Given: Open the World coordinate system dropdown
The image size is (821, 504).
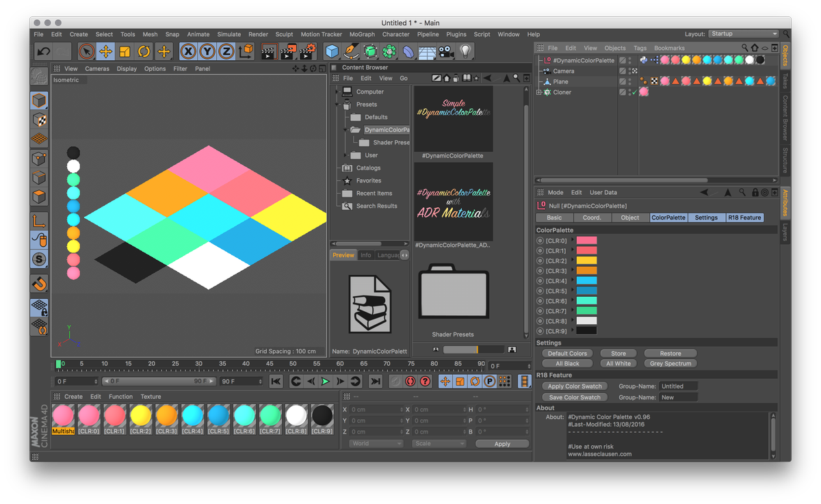Looking at the screenshot, I should pyautogui.click(x=375, y=443).
